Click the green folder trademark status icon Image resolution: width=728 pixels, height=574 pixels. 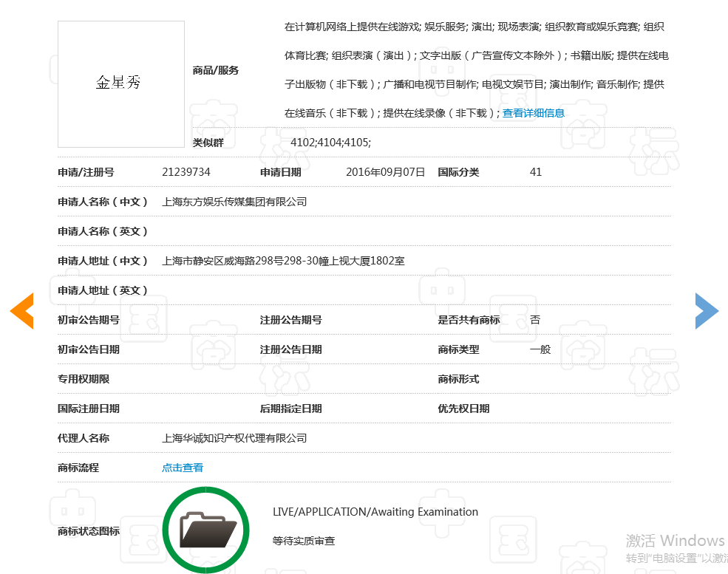(x=205, y=529)
